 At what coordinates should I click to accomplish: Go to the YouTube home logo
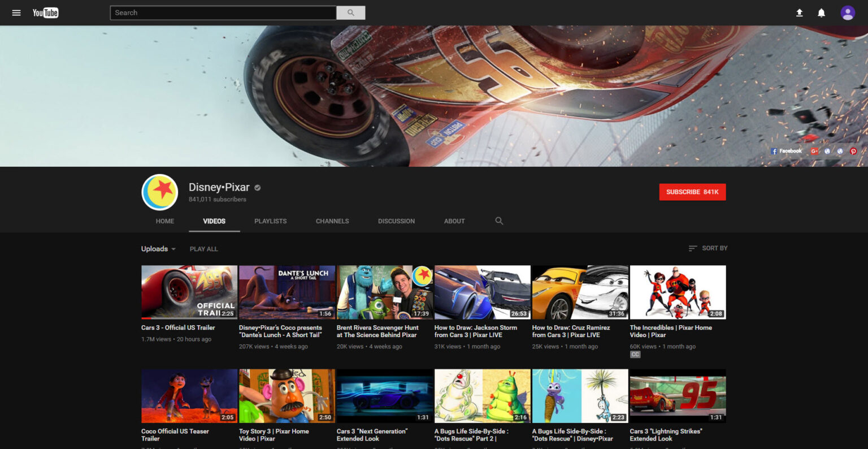point(45,12)
